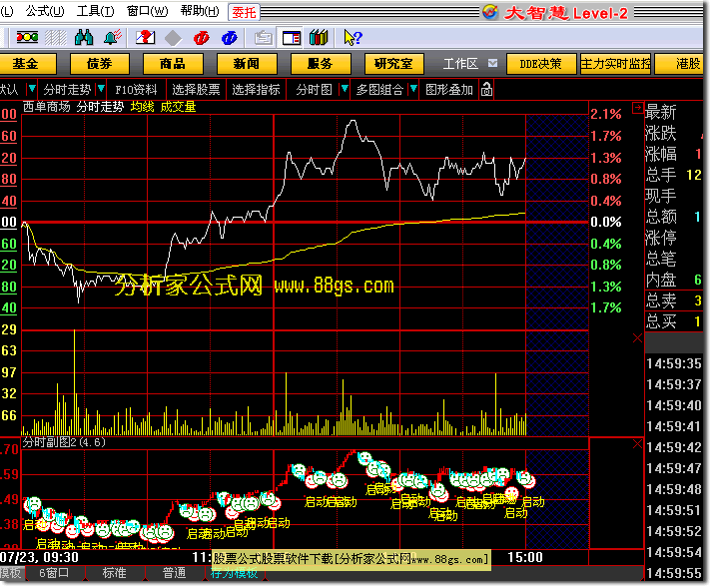Image resolution: width=713 pixels, height=588 pixels.
Task: Open the 工具(T) menu
Action: 96,10
